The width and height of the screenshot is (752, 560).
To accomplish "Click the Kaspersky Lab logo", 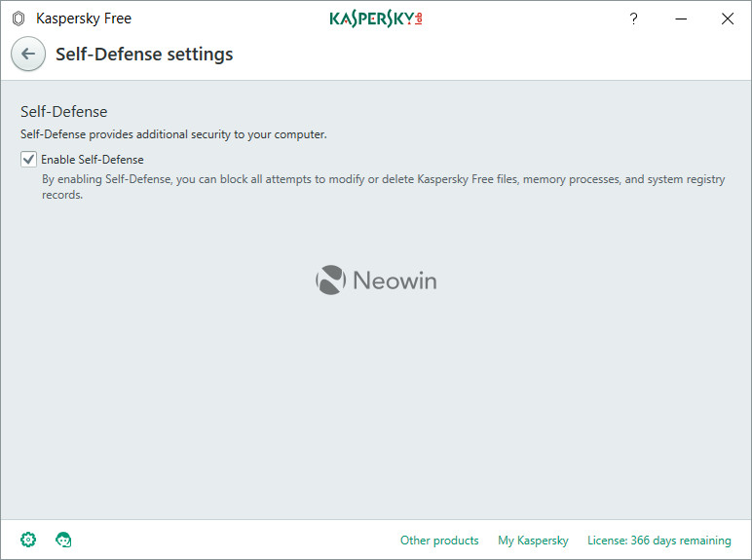I will click(376, 19).
